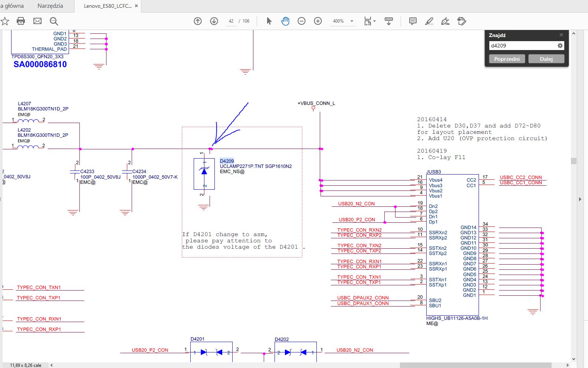Click the USBC_CC1_CONN net label
The image size is (588, 368).
point(520,183)
